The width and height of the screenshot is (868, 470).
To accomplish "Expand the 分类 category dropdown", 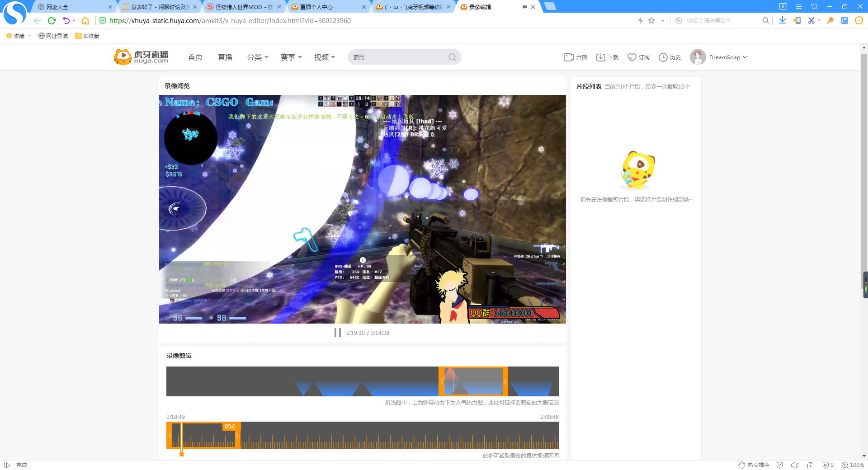I will point(258,57).
